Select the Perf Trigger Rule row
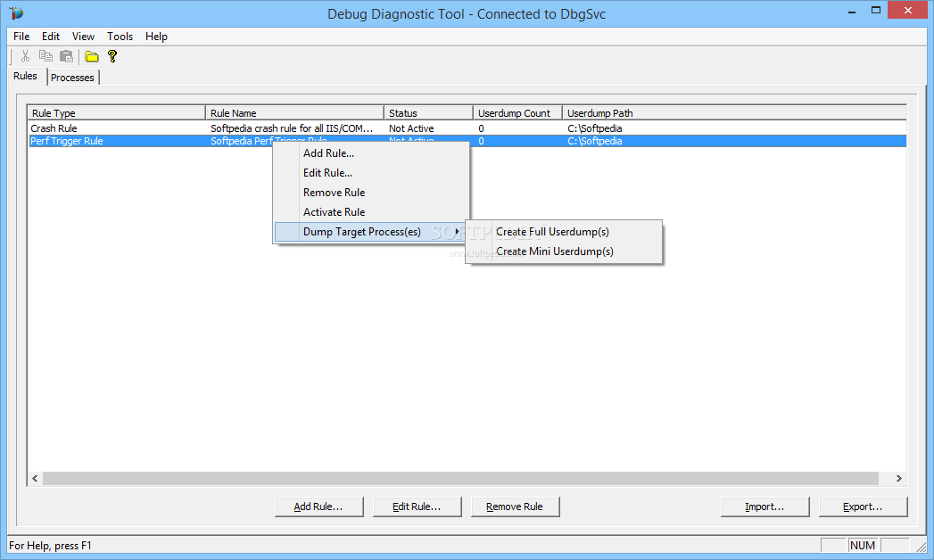The image size is (934, 560). point(467,141)
